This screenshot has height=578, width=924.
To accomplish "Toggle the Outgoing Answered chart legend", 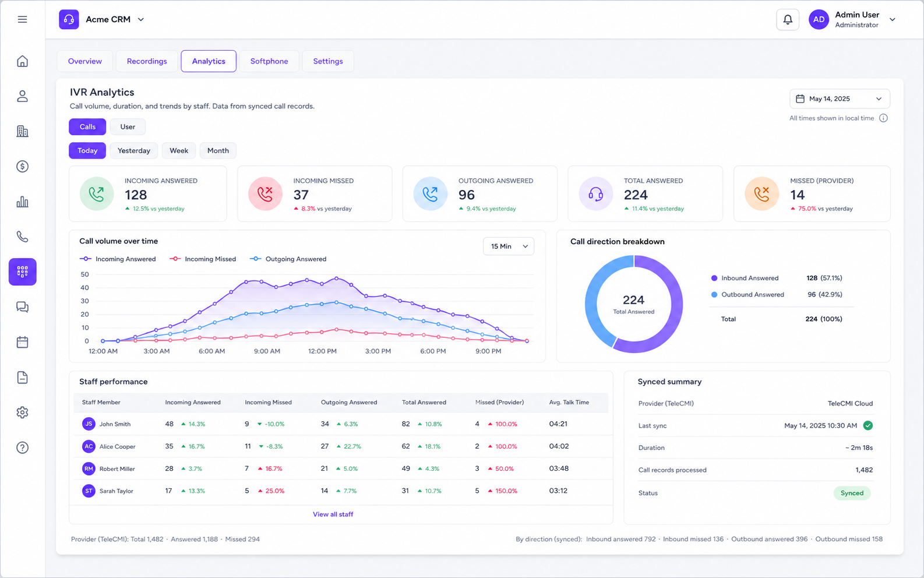I will (x=288, y=259).
